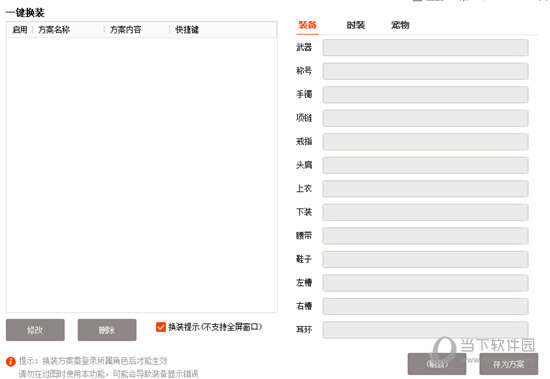Click the 耳环 label text
Screen dimensions: 550x379
pos(304,330)
